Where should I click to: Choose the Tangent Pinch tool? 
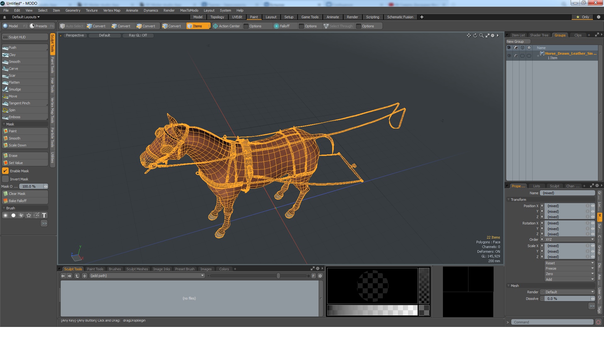click(x=25, y=103)
